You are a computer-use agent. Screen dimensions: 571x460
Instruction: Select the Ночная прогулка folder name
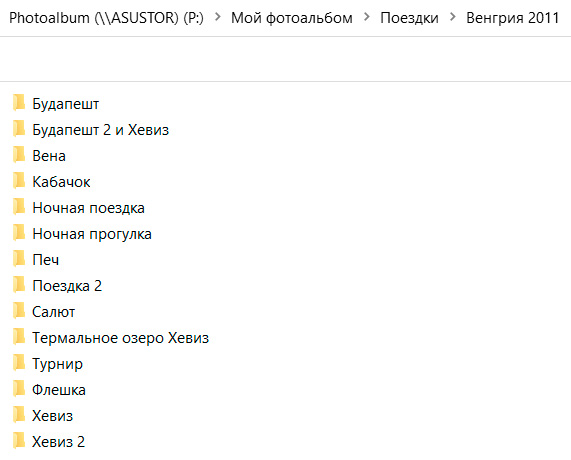point(92,234)
